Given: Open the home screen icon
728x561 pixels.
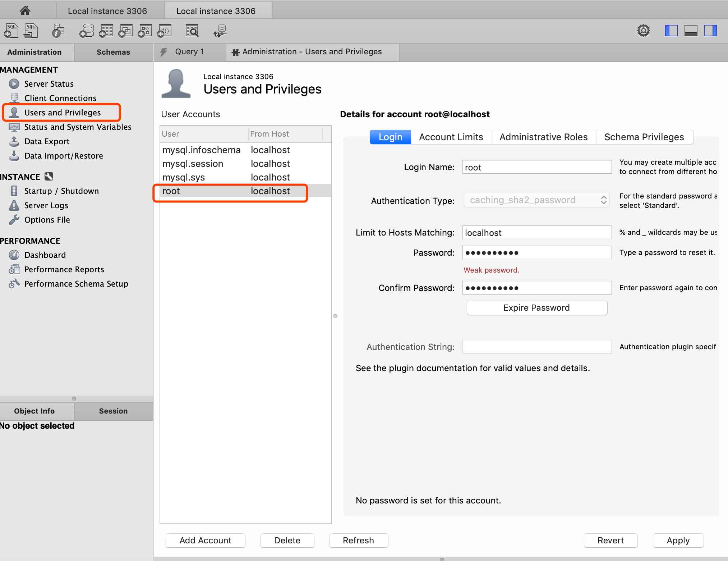Looking at the screenshot, I should 25,10.
